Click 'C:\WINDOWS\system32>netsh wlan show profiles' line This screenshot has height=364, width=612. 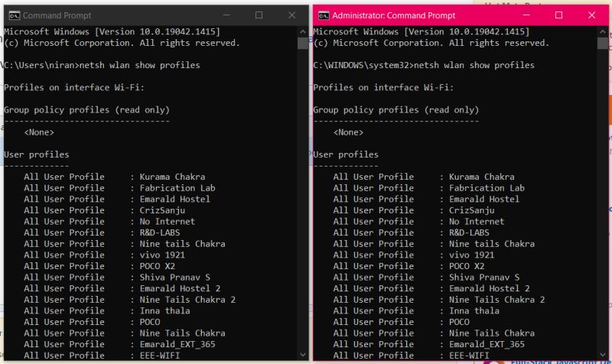point(424,65)
